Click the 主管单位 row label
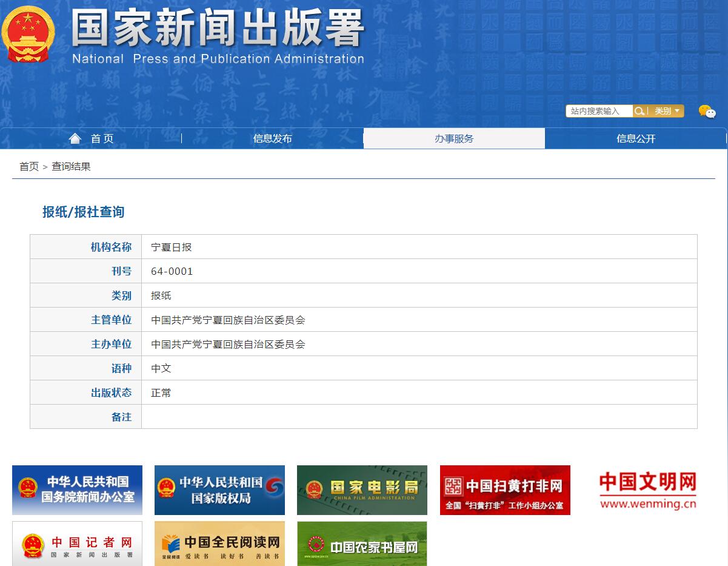 111,320
